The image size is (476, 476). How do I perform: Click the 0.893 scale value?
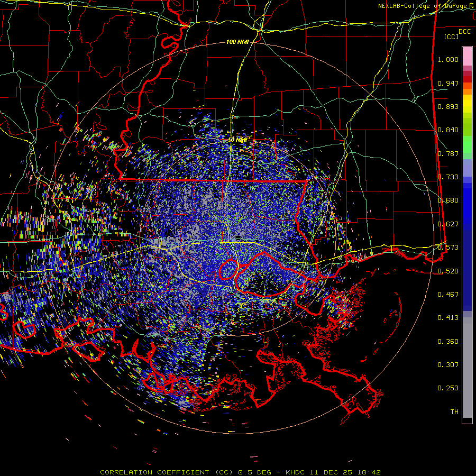[x=448, y=106]
